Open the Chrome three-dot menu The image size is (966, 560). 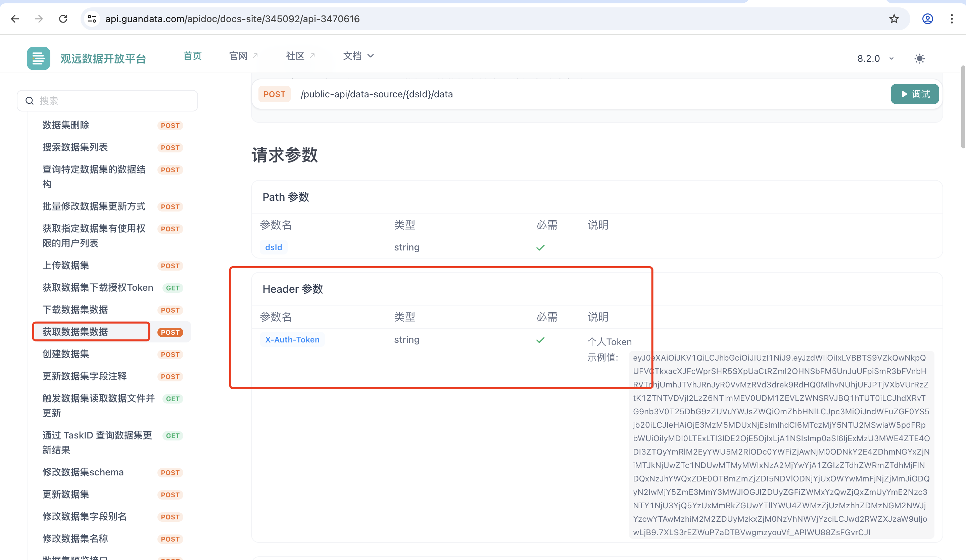(952, 18)
